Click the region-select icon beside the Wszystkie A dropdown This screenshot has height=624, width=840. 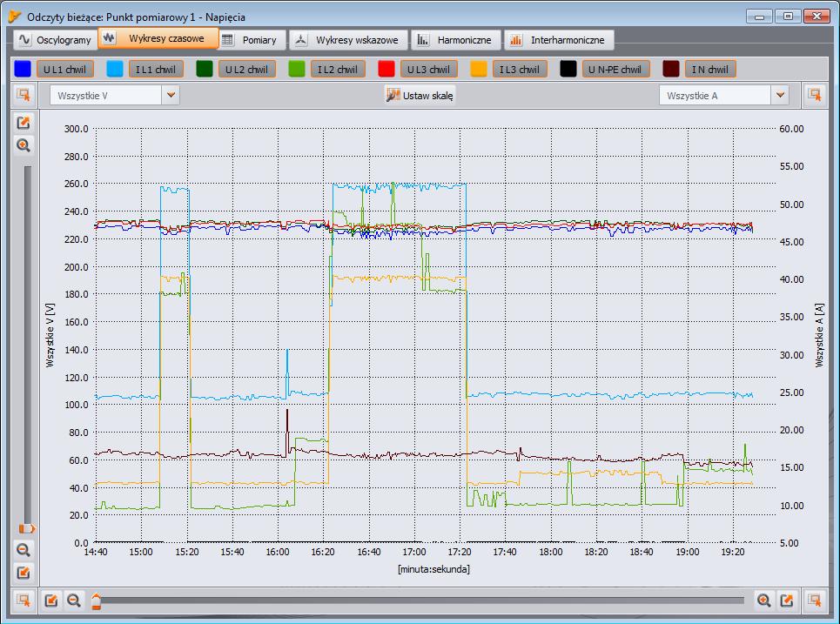point(814,96)
